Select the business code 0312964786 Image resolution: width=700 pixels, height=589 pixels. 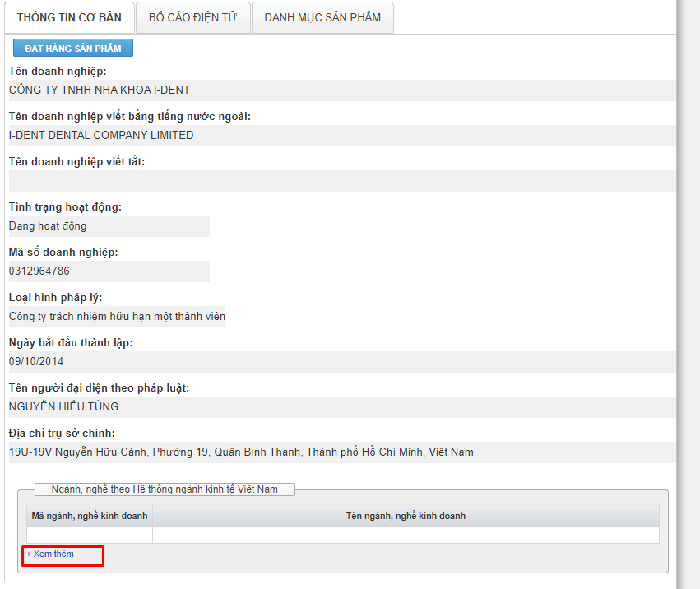[39, 271]
